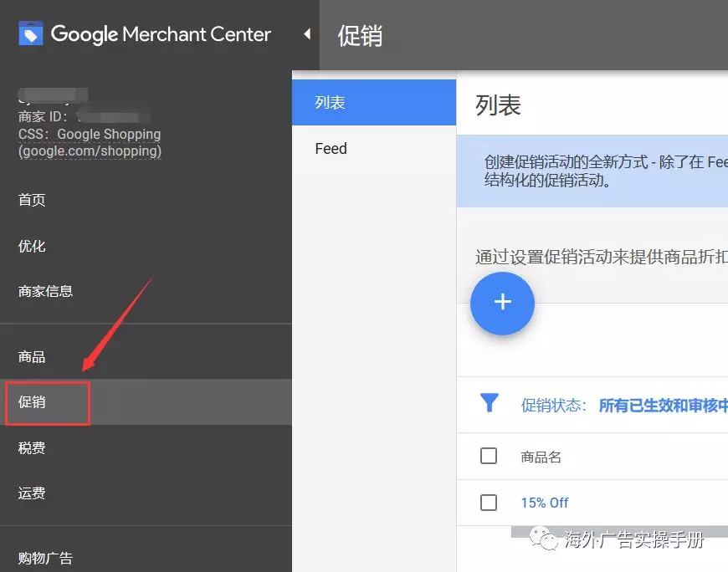Click the Google Merchant Center logo icon

[31, 33]
